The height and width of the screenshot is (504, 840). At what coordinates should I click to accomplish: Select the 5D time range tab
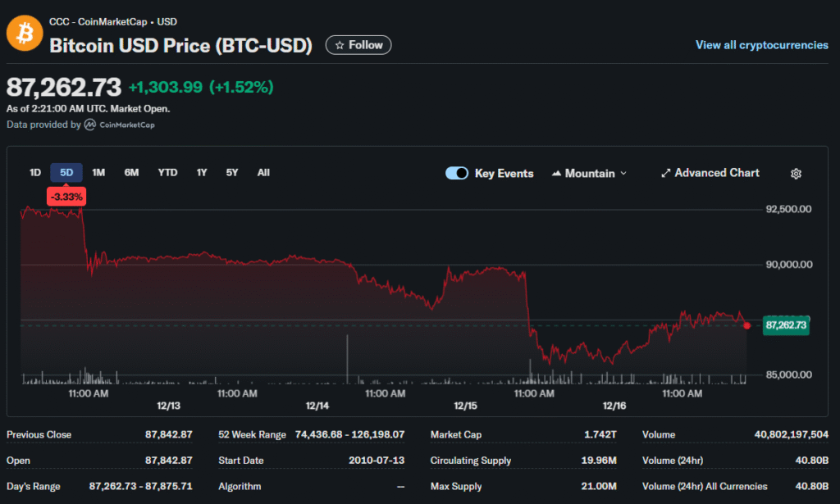tap(66, 172)
